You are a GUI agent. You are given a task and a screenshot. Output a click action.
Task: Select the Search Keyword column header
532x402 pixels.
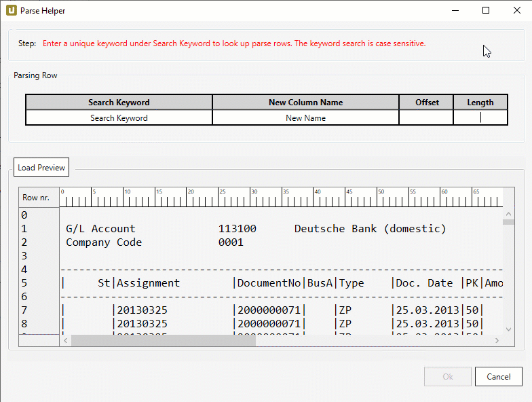[x=119, y=102]
